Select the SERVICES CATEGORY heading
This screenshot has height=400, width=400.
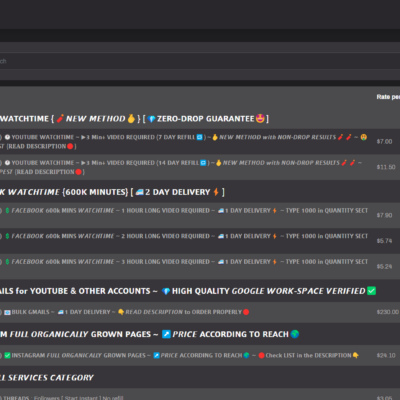[47, 378]
